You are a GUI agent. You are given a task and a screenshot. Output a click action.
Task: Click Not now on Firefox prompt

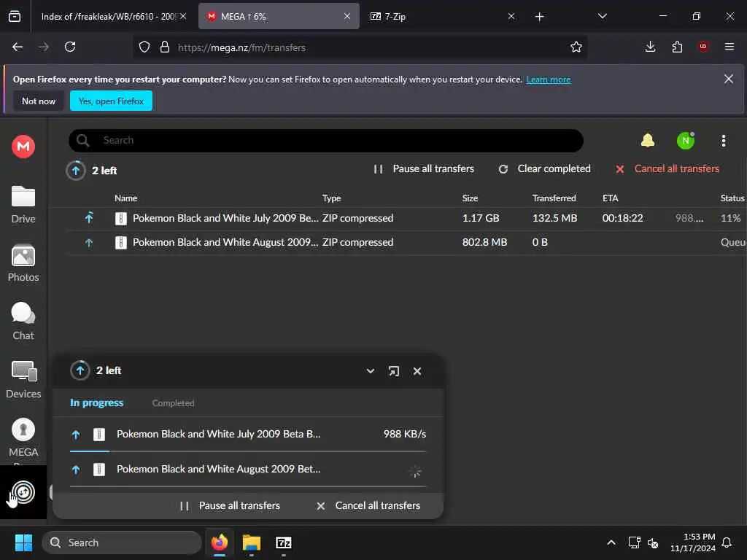pyautogui.click(x=39, y=101)
